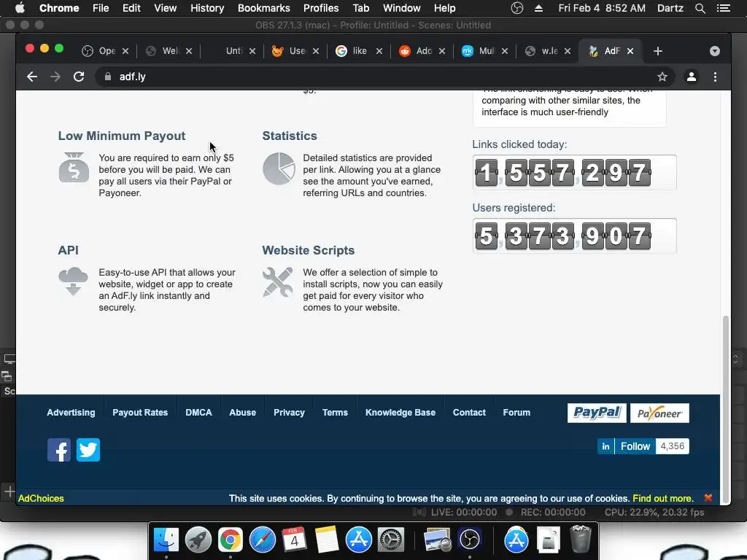The image size is (747, 560).
Task: Click the OBS status icon in menu bar
Action: point(517,8)
